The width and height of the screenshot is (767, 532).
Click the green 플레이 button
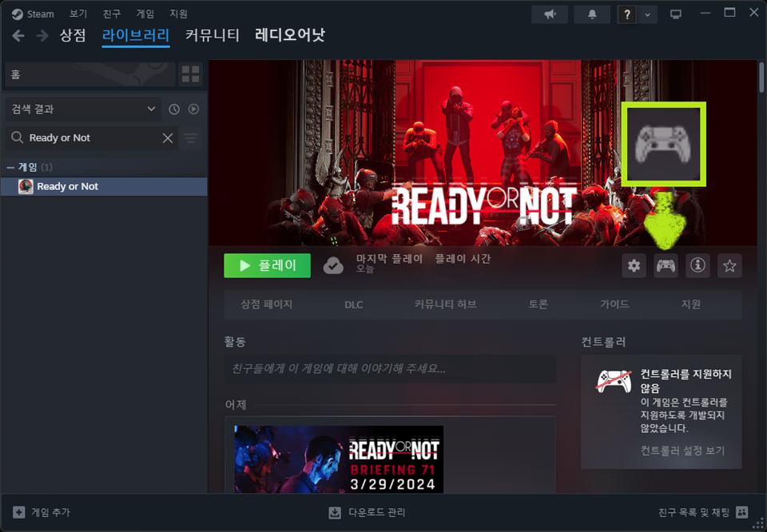click(267, 265)
